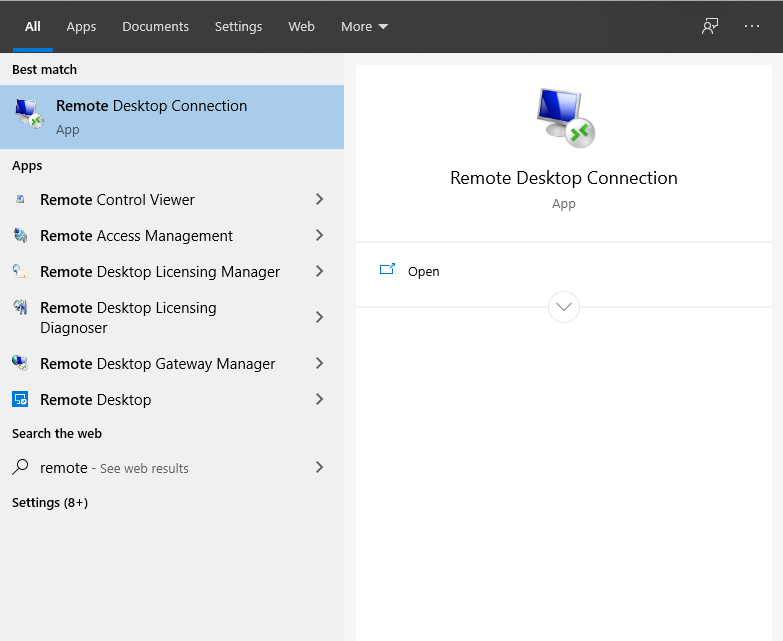Click the Remote Desktop Licensing Diagnoser icon

20,308
